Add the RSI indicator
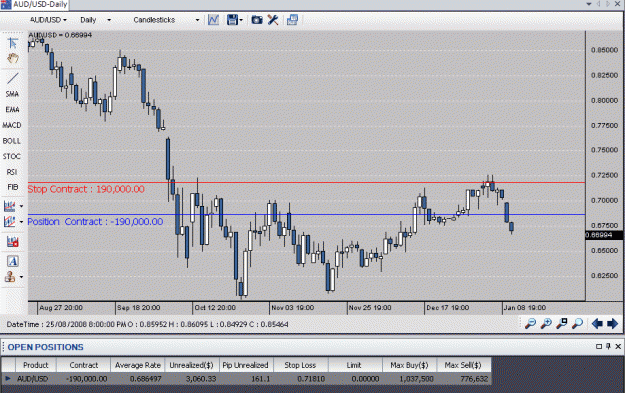The height and width of the screenshot is (393, 625). click(12, 172)
